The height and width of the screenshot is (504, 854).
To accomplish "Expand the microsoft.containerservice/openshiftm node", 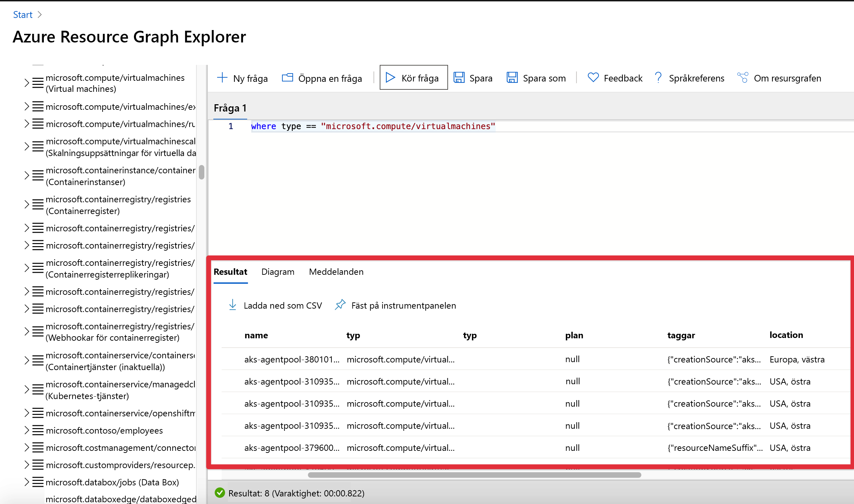I will [27, 413].
